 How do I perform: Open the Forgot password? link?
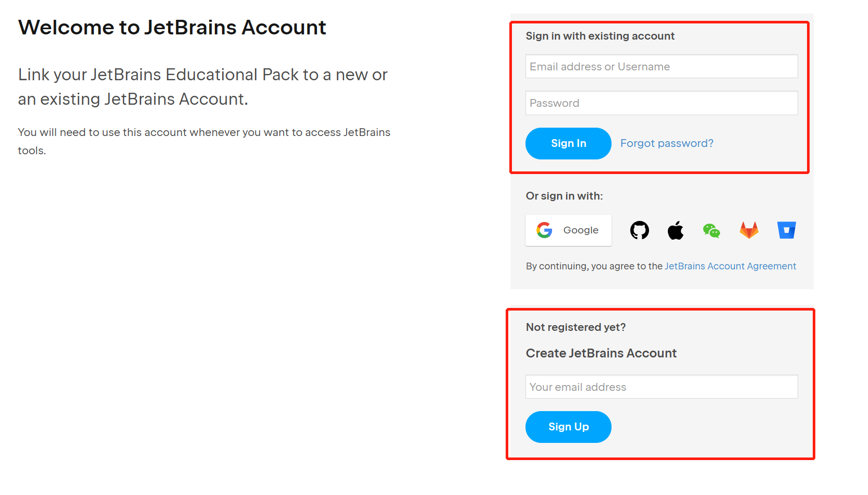pos(667,143)
